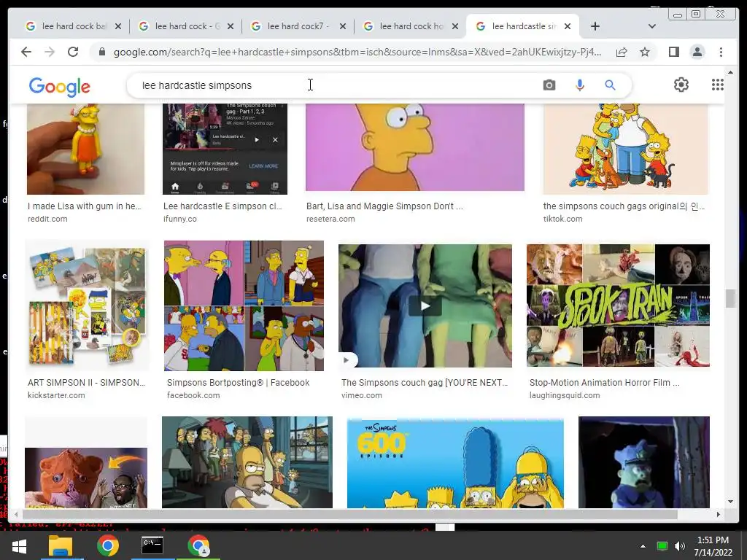
Task: Switch to active 'lee hardcastle sir' tab
Action: pyautogui.click(x=523, y=26)
